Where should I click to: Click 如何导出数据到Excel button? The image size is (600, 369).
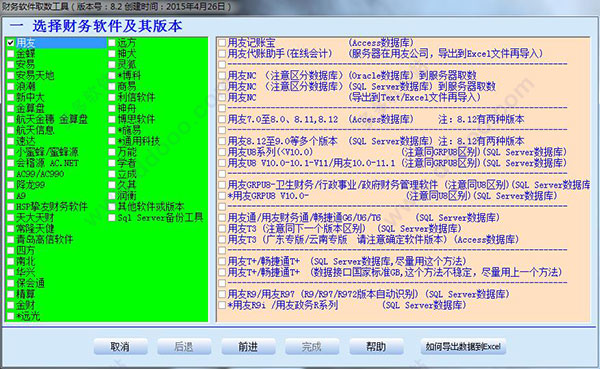(463, 346)
